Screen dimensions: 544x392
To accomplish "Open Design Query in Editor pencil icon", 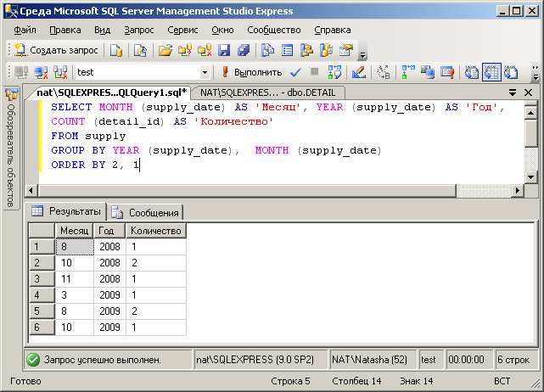I will [x=359, y=72].
